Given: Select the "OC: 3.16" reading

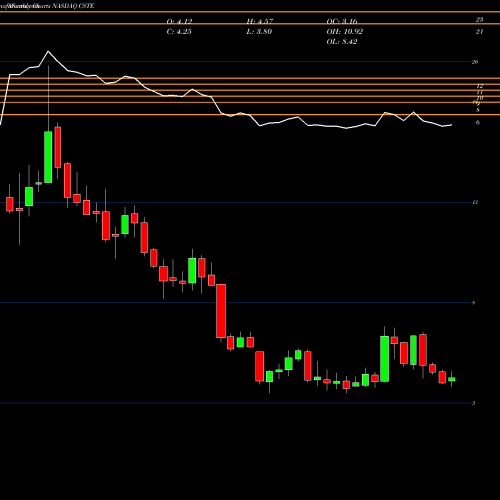Looking at the screenshot, I should (342, 21).
